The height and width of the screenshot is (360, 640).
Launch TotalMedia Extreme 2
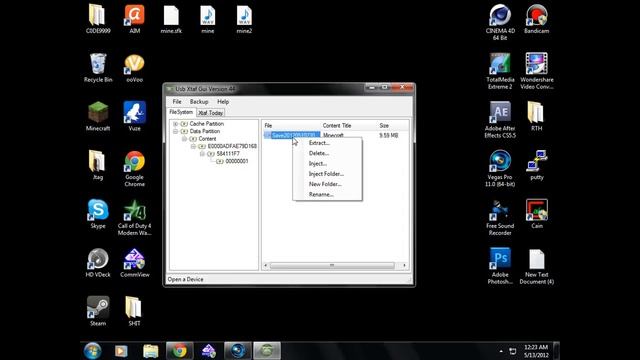pyautogui.click(x=500, y=71)
